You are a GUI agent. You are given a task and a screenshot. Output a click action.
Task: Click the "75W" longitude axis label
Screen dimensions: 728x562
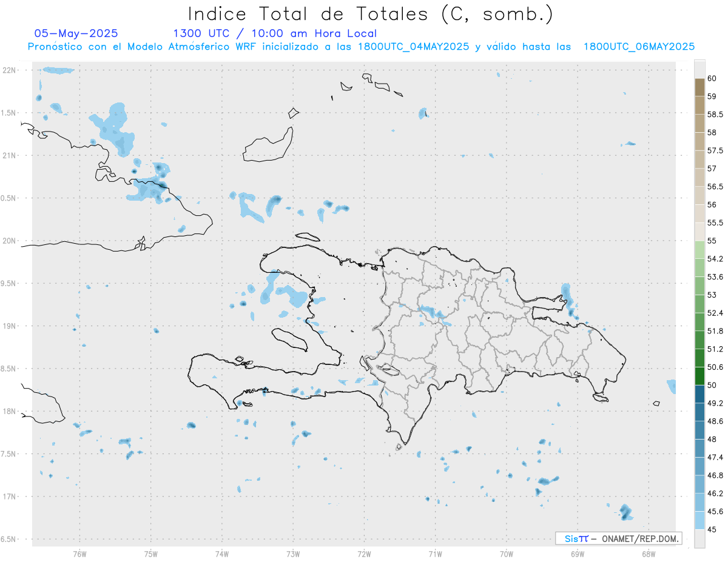(151, 554)
